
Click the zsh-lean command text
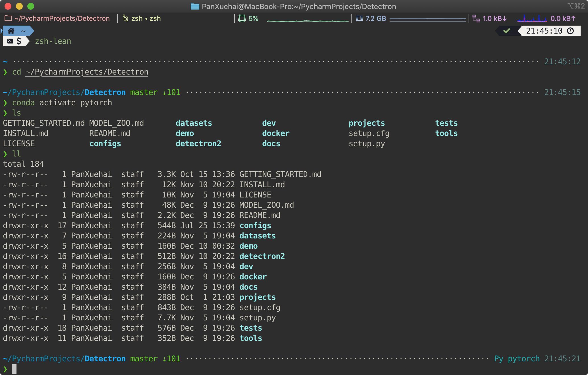53,41
